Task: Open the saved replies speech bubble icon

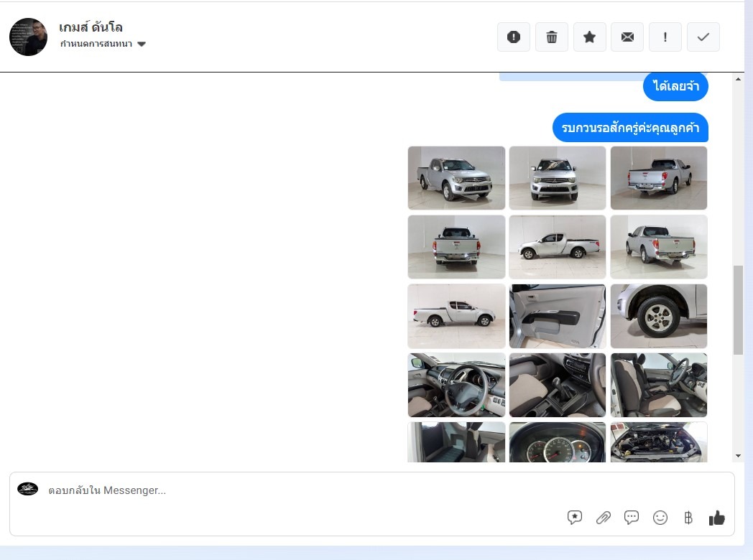Action: coord(632,518)
